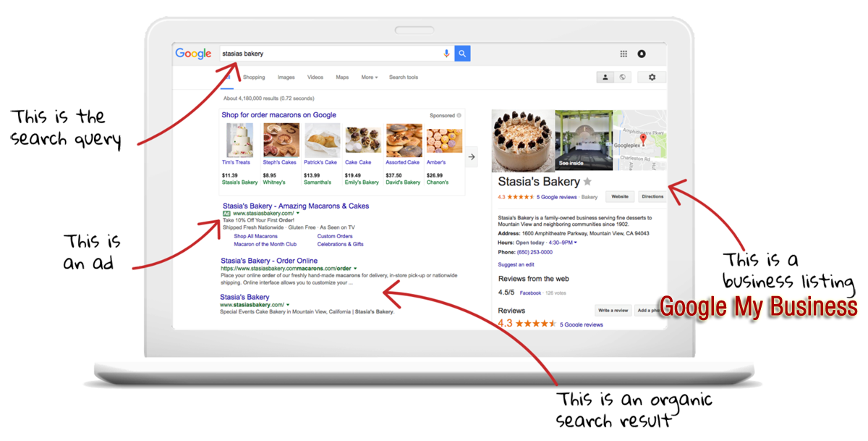Open the Google apps grid icon

pyautogui.click(x=624, y=54)
